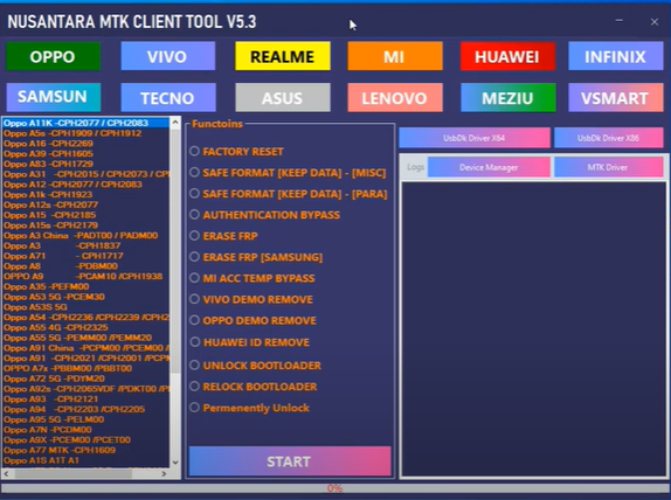This screenshot has height=500, width=671.
Task: Install UsbDk Driver X64
Action: click(474, 138)
